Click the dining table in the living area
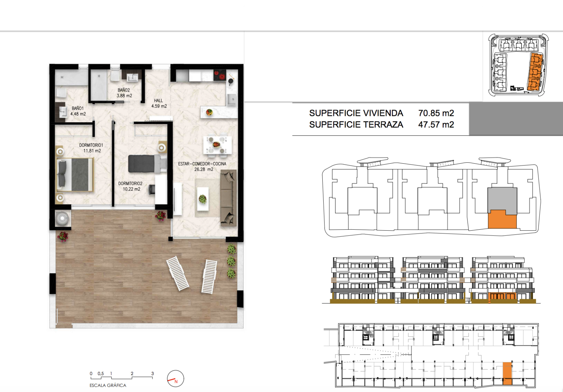Image resolution: width=563 pixels, height=392 pixels. coord(217,145)
